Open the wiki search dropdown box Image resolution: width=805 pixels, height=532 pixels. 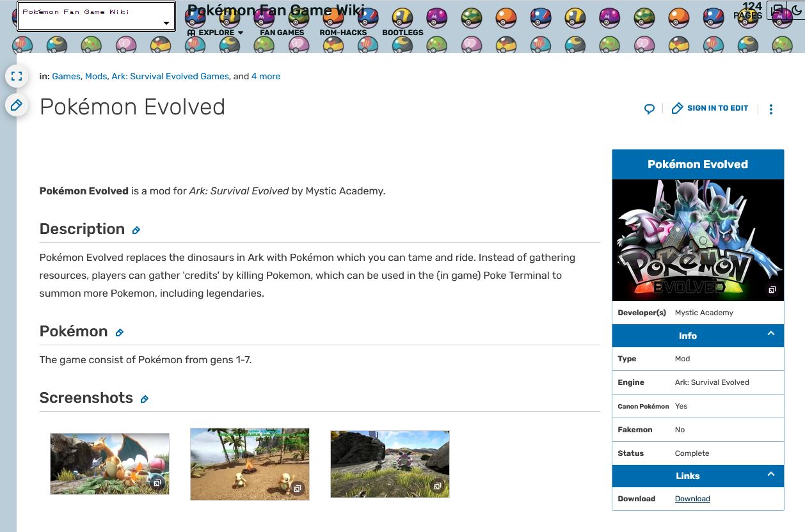96,16
